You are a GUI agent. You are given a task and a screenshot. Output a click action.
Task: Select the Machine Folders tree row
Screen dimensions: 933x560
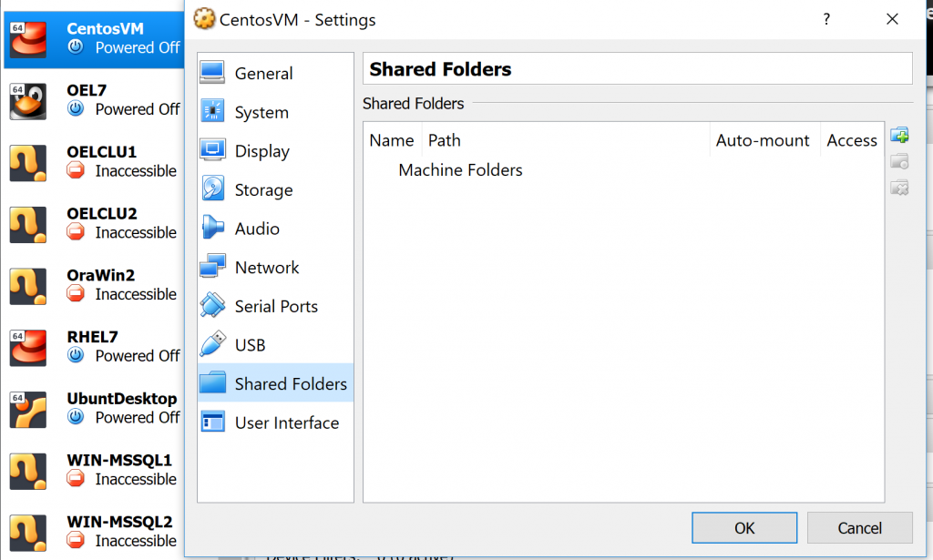(623, 170)
